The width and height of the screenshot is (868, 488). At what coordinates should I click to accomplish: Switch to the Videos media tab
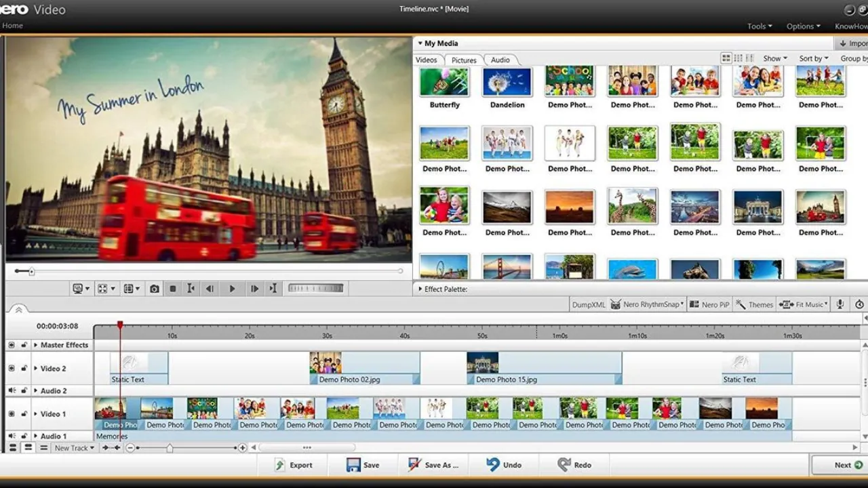(427, 60)
